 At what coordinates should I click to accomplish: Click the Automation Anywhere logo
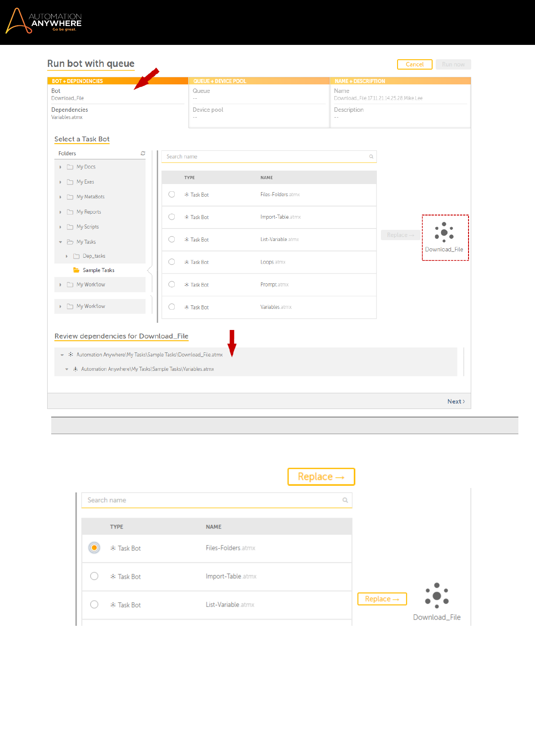(44, 21)
